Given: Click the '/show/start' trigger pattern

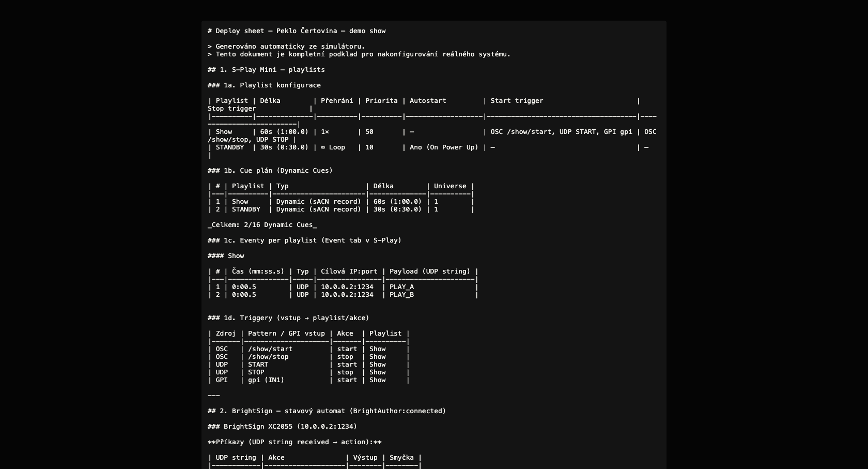Looking at the screenshot, I should [270, 349].
